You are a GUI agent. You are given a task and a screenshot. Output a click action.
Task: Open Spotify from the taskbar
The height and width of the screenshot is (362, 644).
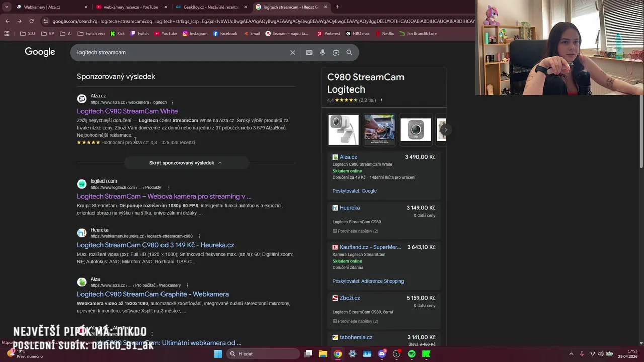(x=412, y=354)
